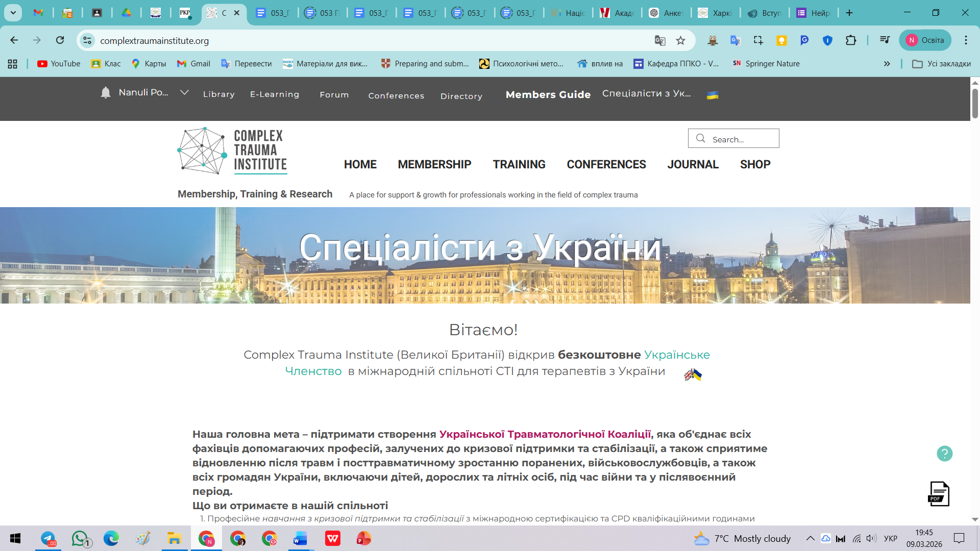Expand the Nanuli Po... user dropdown chevron
The image size is (980, 551).
pos(184,92)
